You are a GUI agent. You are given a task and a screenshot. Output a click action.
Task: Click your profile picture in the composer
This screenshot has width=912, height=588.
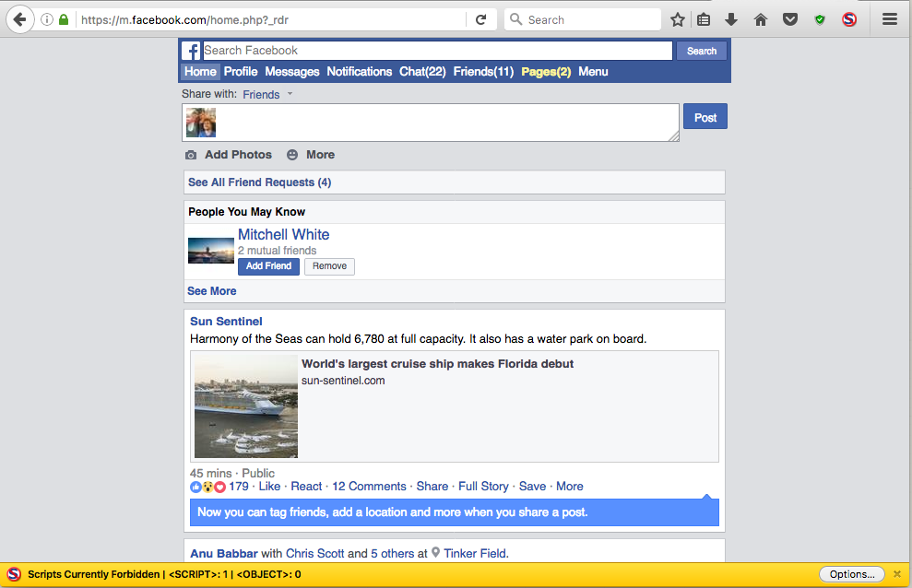(x=201, y=123)
